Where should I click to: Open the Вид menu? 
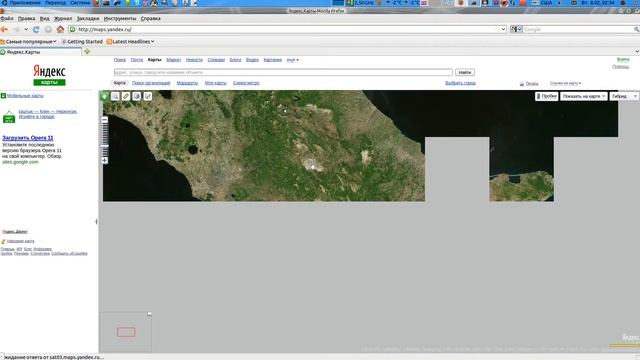pyautogui.click(x=44, y=18)
